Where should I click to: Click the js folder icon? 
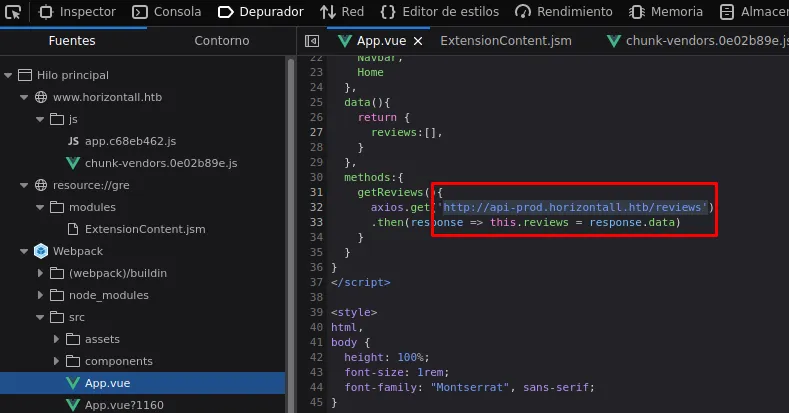pos(57,119)
